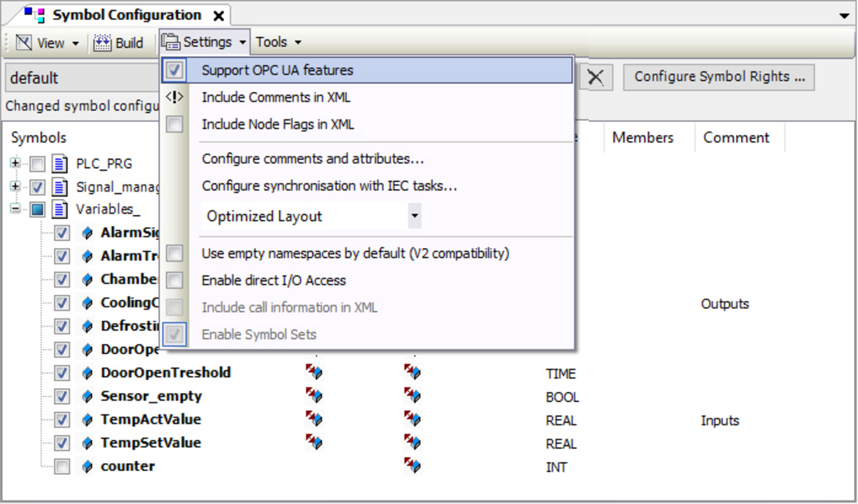Click the Settings toolbar icon
The width and height of the screenshot is (858, 504).
[x=172, y=42]
